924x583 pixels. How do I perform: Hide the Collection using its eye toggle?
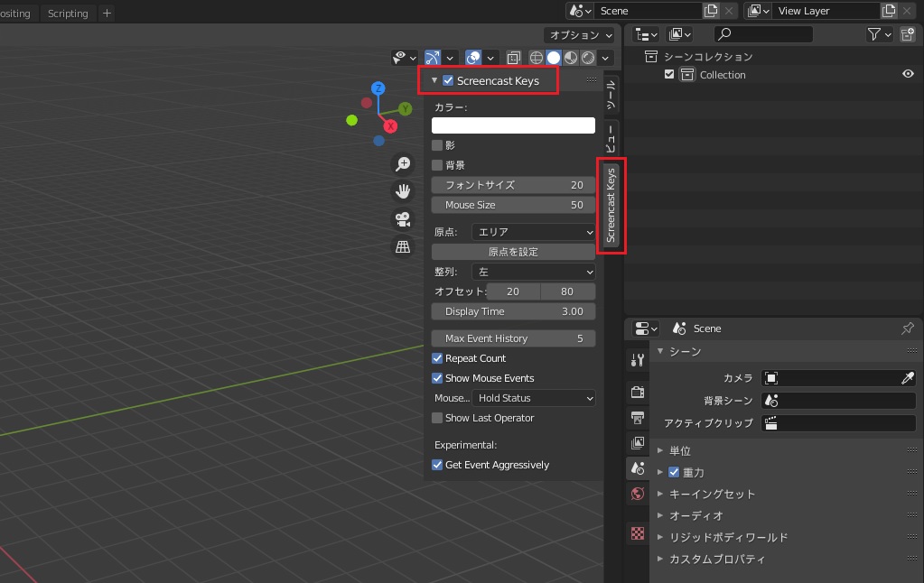(909, 75)
